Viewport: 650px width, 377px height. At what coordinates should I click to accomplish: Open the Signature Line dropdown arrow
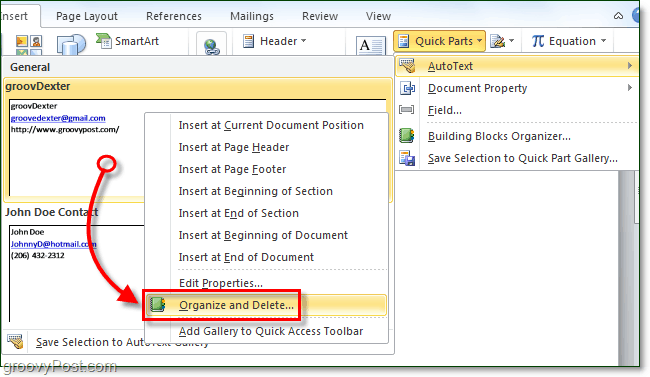click(512, 41)
